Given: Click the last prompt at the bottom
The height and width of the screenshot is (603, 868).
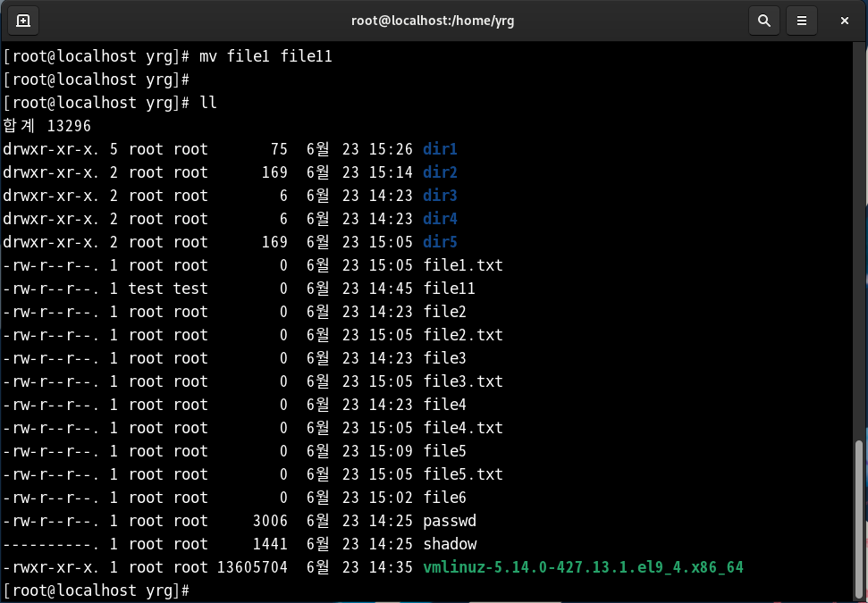Looking at the screenshot, I should 97,590.
